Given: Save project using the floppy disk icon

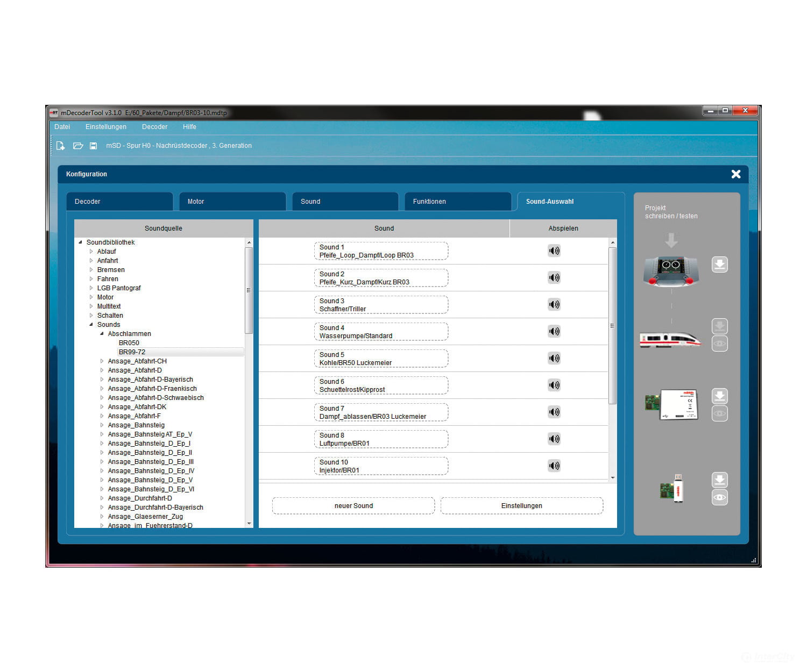Looking at the screenshot, I should tap(93, 146).
